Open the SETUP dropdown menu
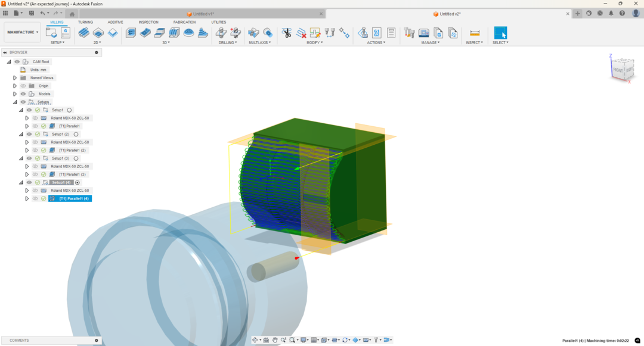This screenshot has height=346, width=644. tap(57, 43)
